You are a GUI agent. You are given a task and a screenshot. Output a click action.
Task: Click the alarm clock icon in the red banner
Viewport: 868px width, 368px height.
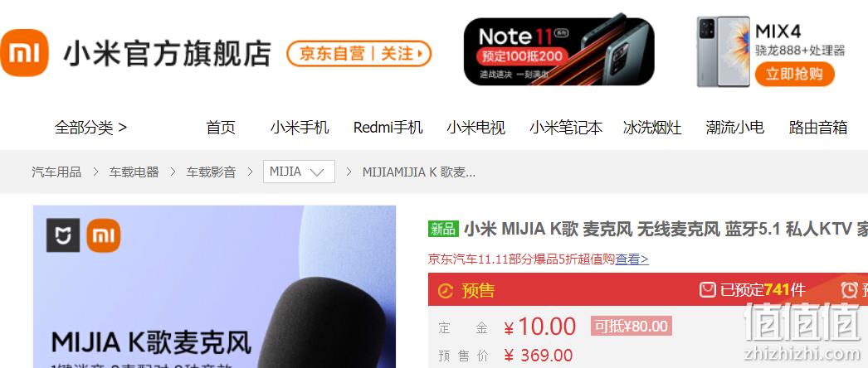click(x=849, y=289)
